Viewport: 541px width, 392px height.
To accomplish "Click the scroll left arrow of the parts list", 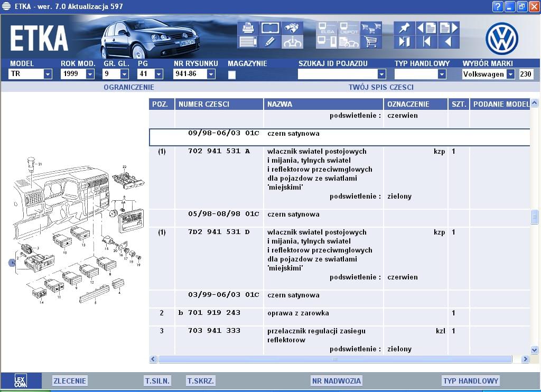I will pos(154,359).
